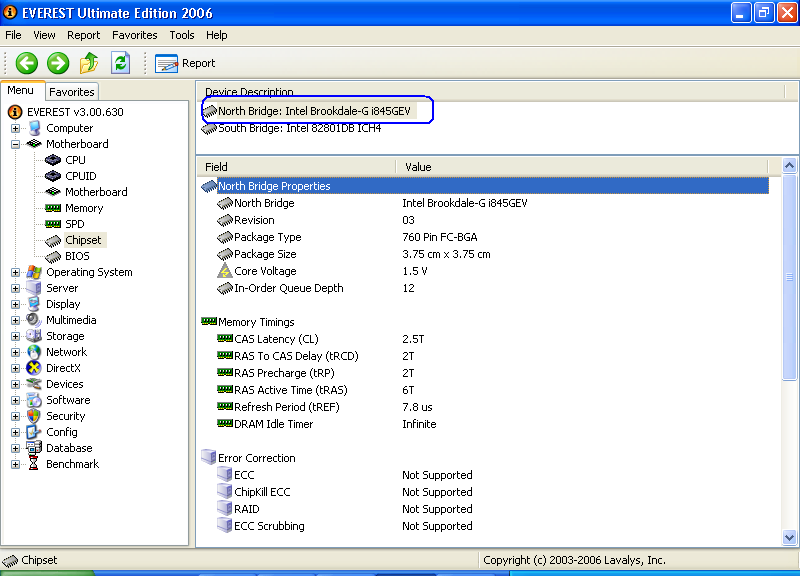Expand the Display tree node
Viewport: 800px width, 576px height.
point(15,304)
